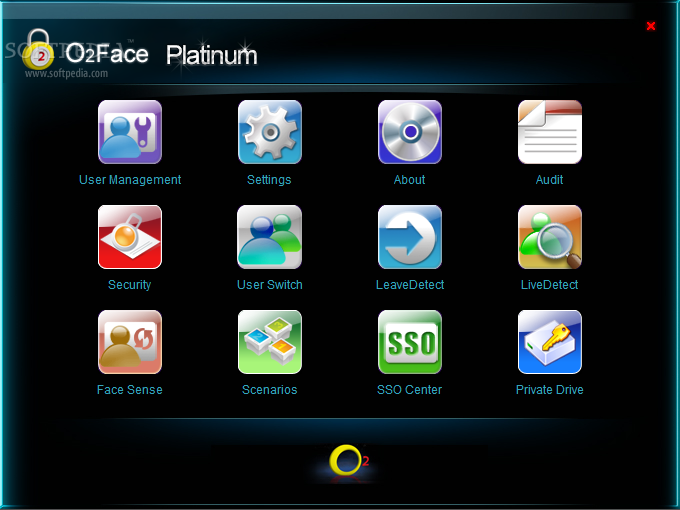
Task: Click the 'LiveDetect' label
Action: (x=549, y=284)
